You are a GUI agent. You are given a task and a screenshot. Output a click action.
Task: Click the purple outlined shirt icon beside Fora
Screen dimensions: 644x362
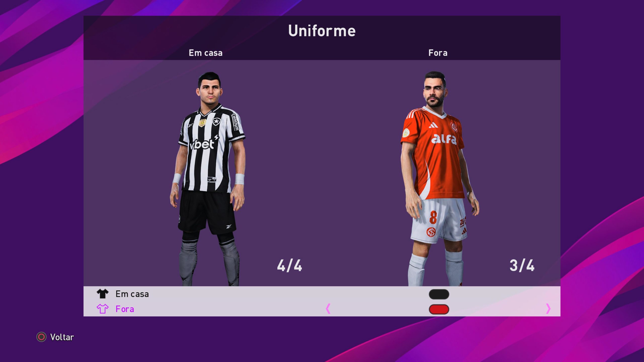coord(102,309)
